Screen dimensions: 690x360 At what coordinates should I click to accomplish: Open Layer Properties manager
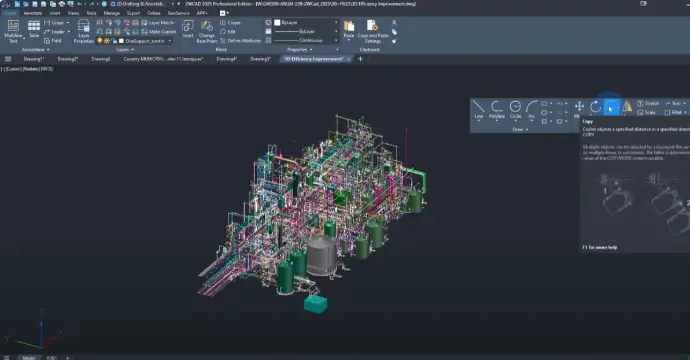point(84,31)
